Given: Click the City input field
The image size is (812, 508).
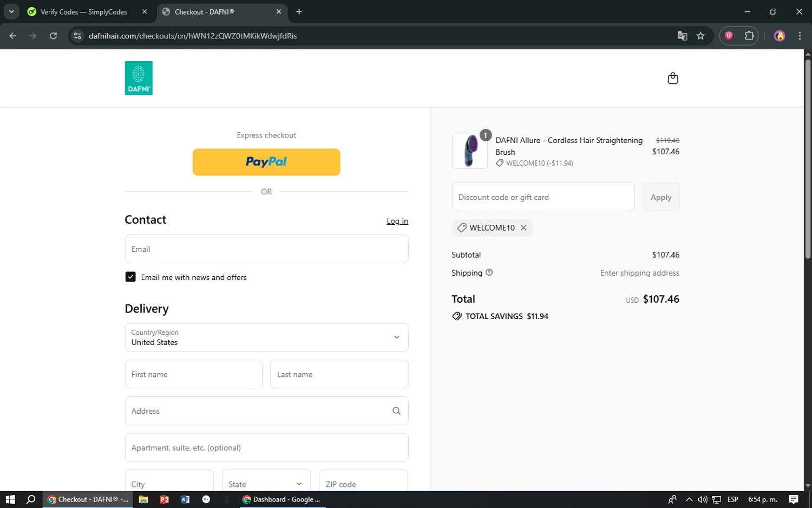Looking at the screenshot, I should point(169,481).
